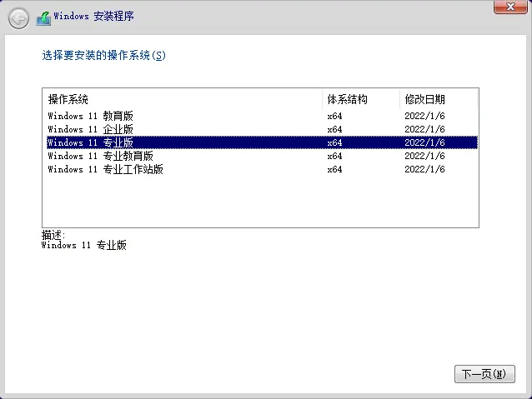Select Windows 11 企业版 from the list

point(90,129)
